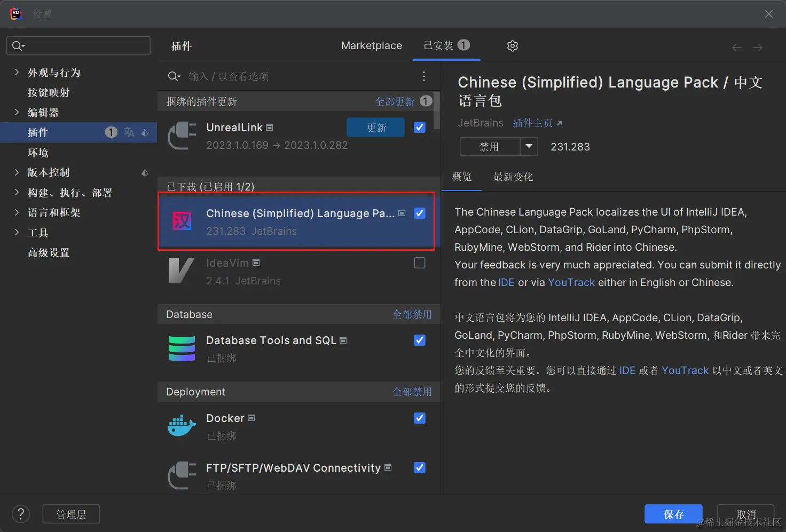The height and width of the screenshot is (532, 786).
Task: Click the translate icon on 插件 row
Action: (129, 132)
